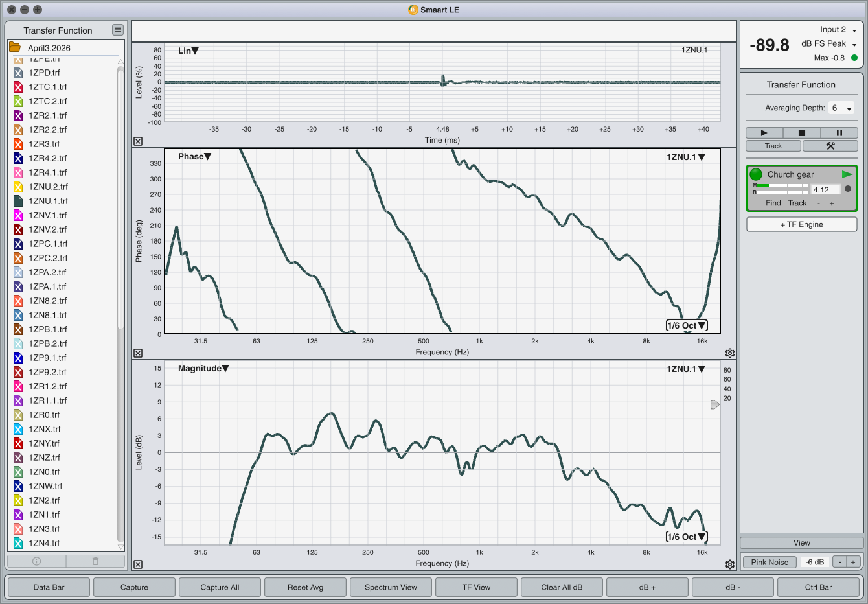868x604 pixels.
Task: Close the impulse response Lin graph pane
Action: pos(138,141)
